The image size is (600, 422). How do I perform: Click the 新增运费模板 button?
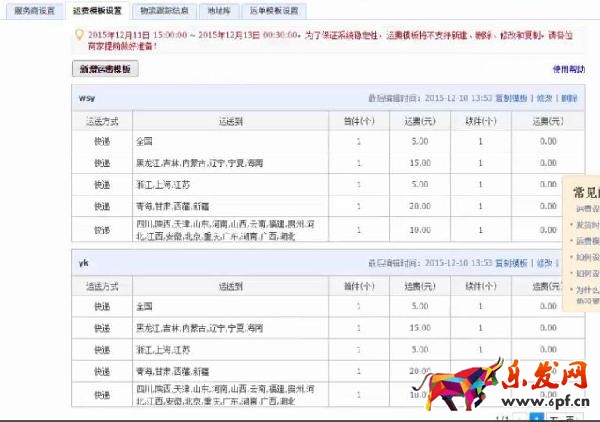point(105,69)
